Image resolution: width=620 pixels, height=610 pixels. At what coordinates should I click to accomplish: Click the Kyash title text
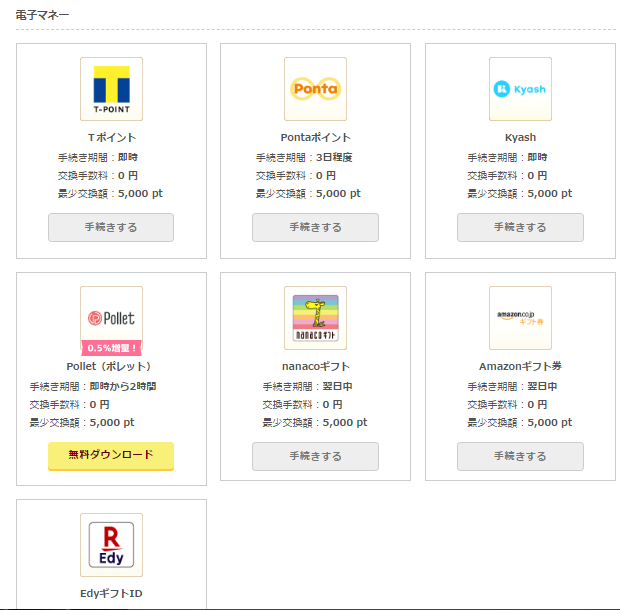(x=520, y=138)
